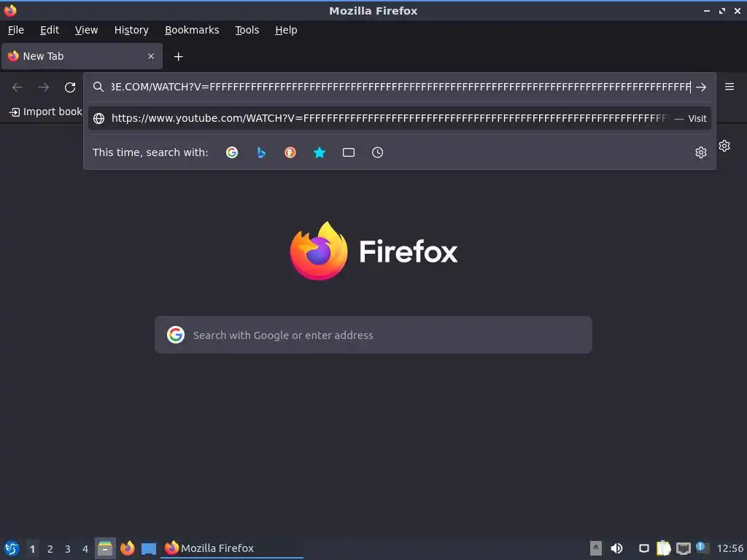
Task: Switch to workspace 3
Action: tap(68, 548)
